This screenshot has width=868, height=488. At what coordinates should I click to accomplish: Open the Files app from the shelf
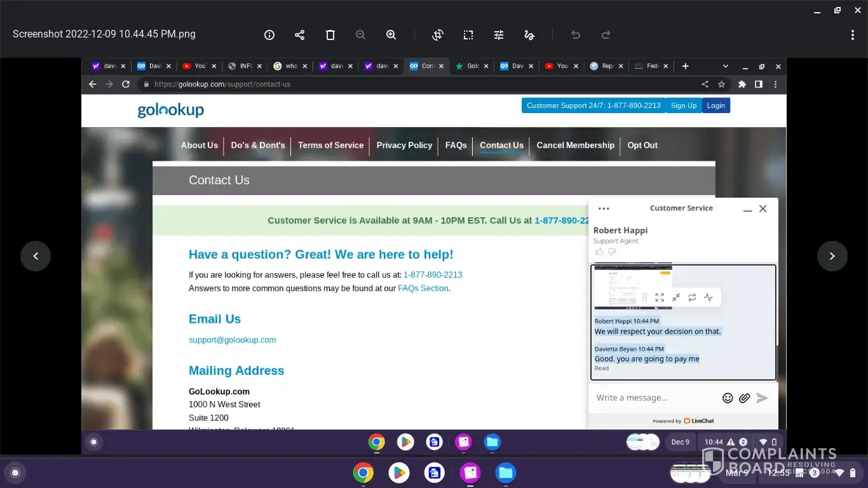coord(506,473)
